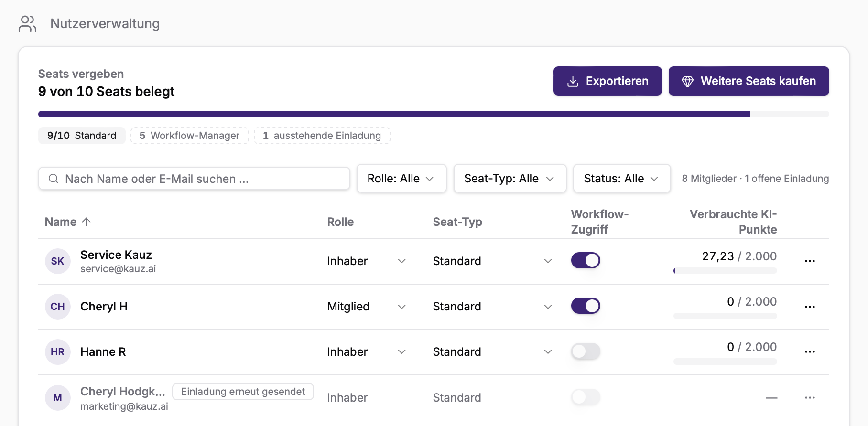The width and height of the screenshot is (868, 426).
Task: Disable workflow access for Cheryl H
Action: [x=586, y=306]
